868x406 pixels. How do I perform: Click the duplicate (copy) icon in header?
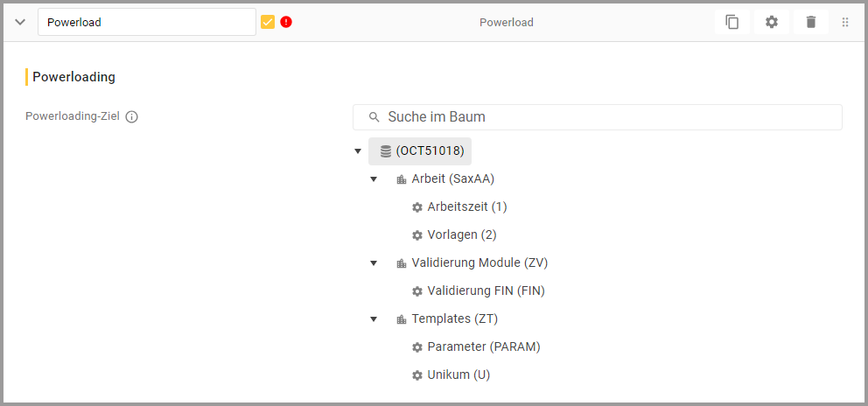coord(731,22)
